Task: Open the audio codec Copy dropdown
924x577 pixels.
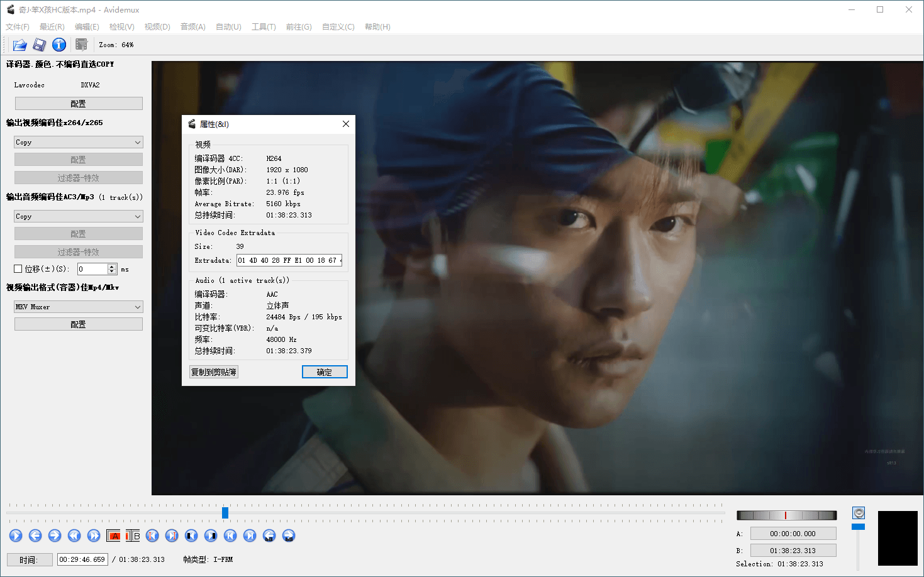Action: pos(78,216)
